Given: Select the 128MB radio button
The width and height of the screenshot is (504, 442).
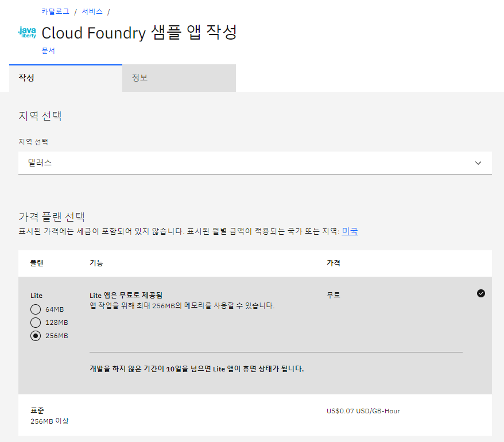Looking at the screenshot, I should (36, 323).
